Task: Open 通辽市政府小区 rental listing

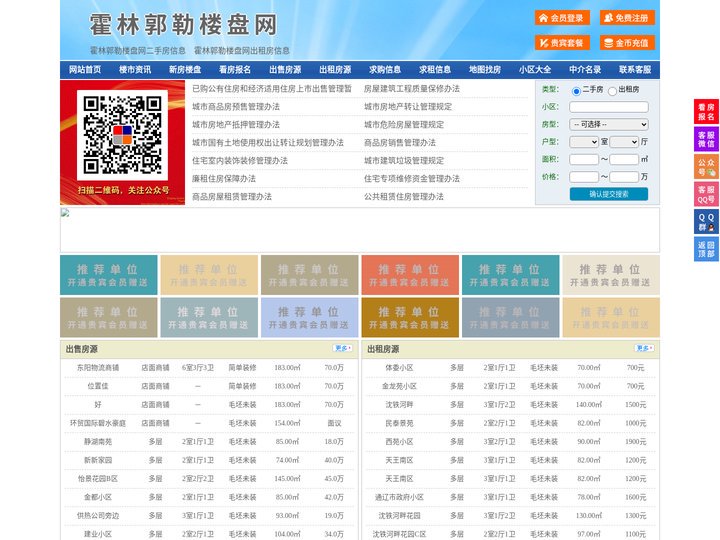Action: [399, 497]
